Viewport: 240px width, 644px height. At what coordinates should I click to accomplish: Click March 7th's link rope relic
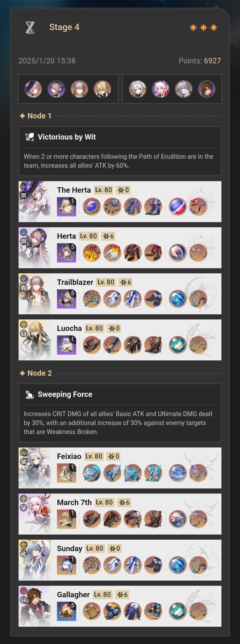(x=198, y=519)
